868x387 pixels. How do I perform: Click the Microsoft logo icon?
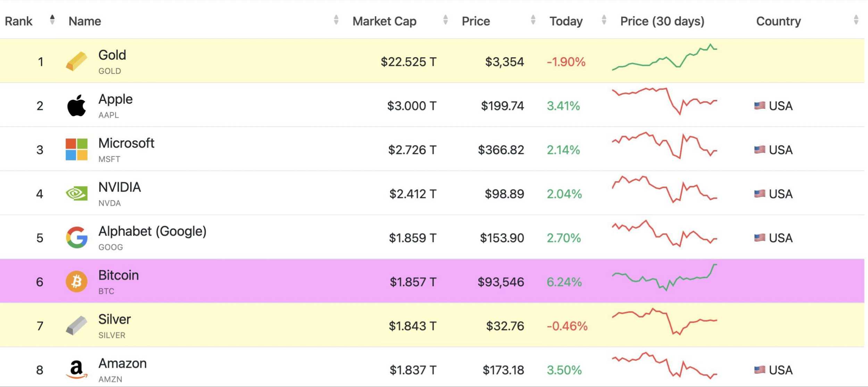(x=76, y=149)
